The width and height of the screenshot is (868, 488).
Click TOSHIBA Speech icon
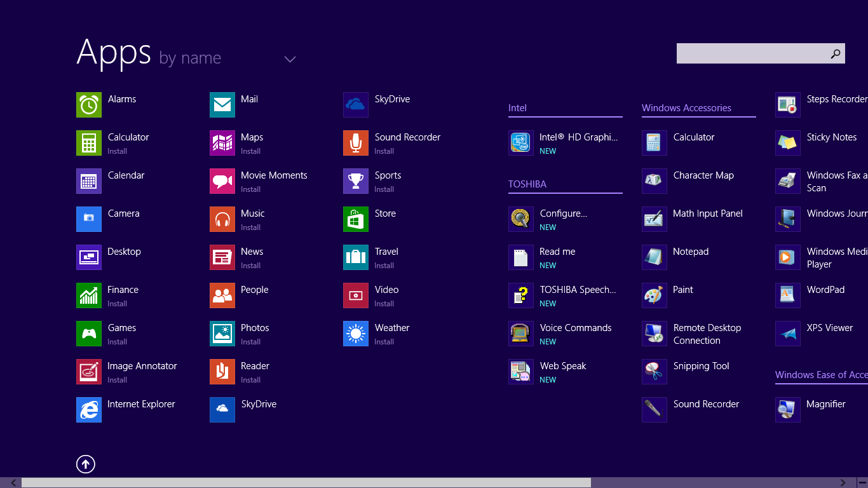(x=521, y=295)
